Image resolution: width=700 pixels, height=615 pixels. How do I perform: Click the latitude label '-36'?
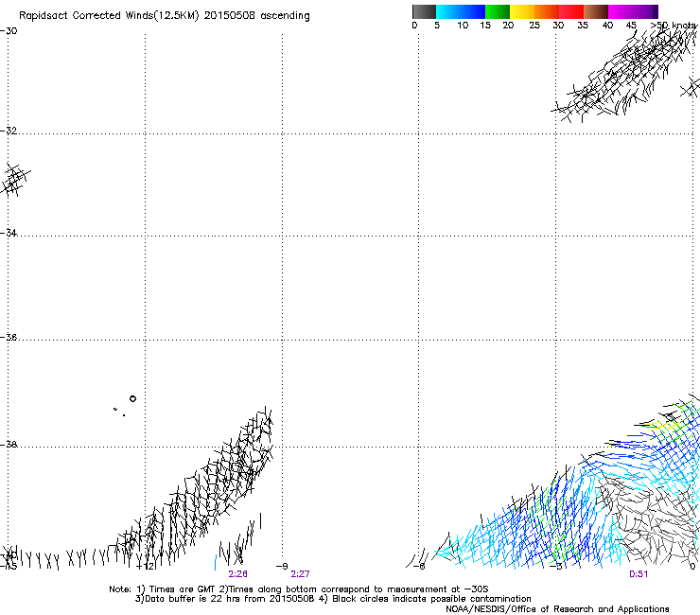click(x=9, y=337)
